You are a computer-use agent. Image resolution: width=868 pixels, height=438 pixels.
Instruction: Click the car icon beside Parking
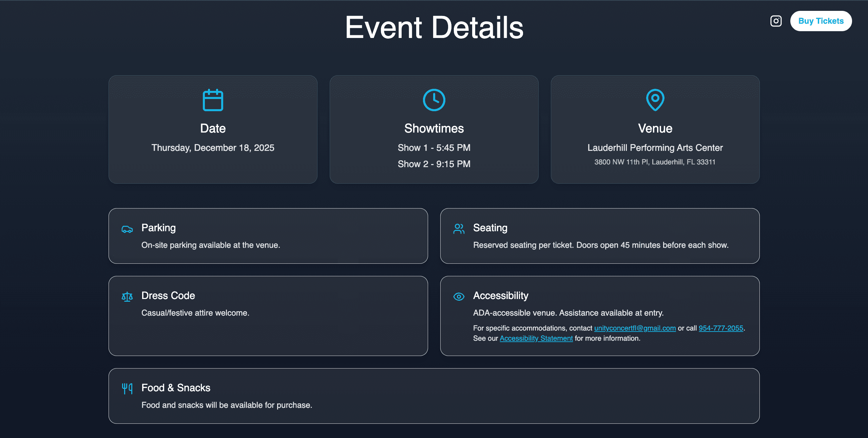127,229
